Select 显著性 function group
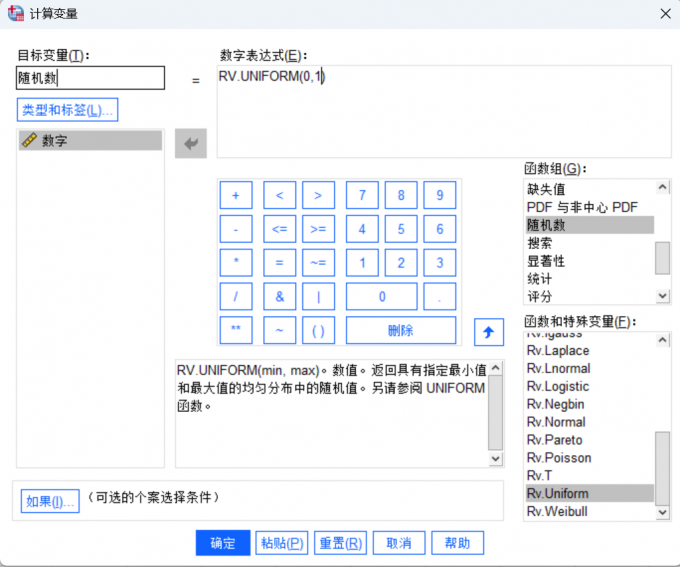This screenshot has height=567, width=680. tap(589, 261)
